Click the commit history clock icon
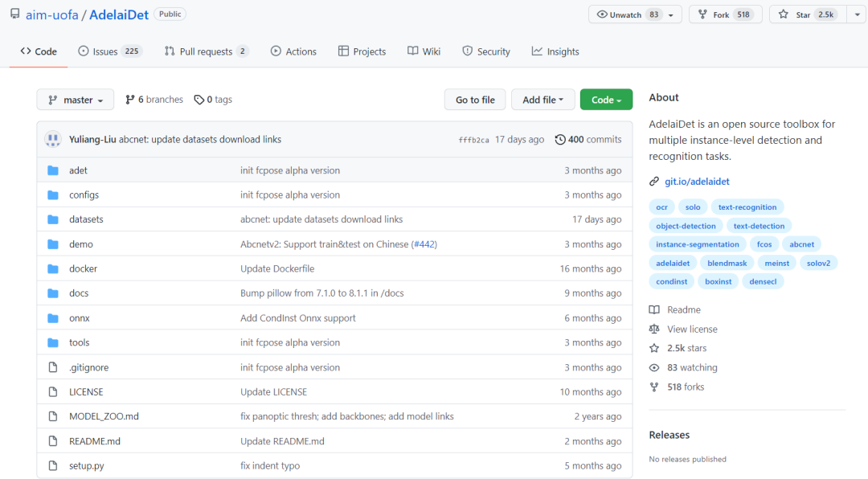The height and width of the screenshot is (479, 868). tap(560, 140)
